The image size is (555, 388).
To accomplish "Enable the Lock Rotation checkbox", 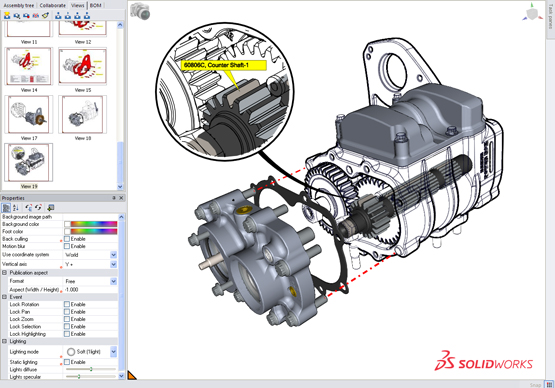I will tap(67, 304).
